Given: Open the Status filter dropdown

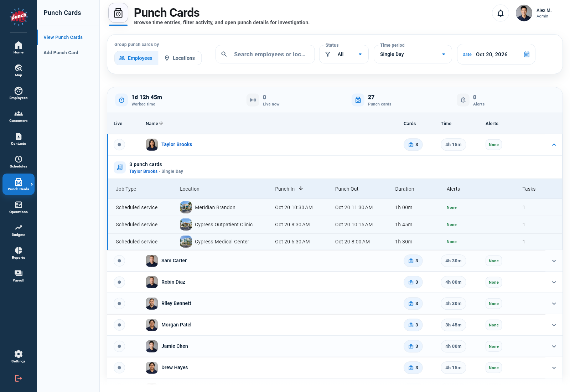Looking at the screenshot, I should click(344, 54).
